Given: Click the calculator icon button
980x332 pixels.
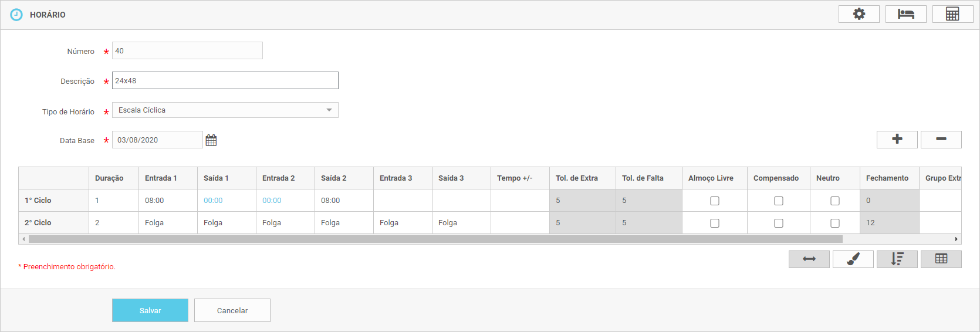Looking at the screenshot, I should tap(952, 14).
